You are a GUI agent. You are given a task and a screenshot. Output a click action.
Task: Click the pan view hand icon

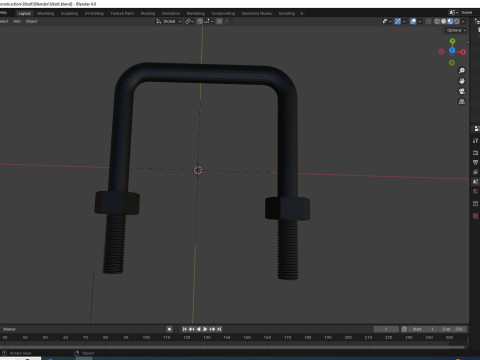[x=462, y=81]
